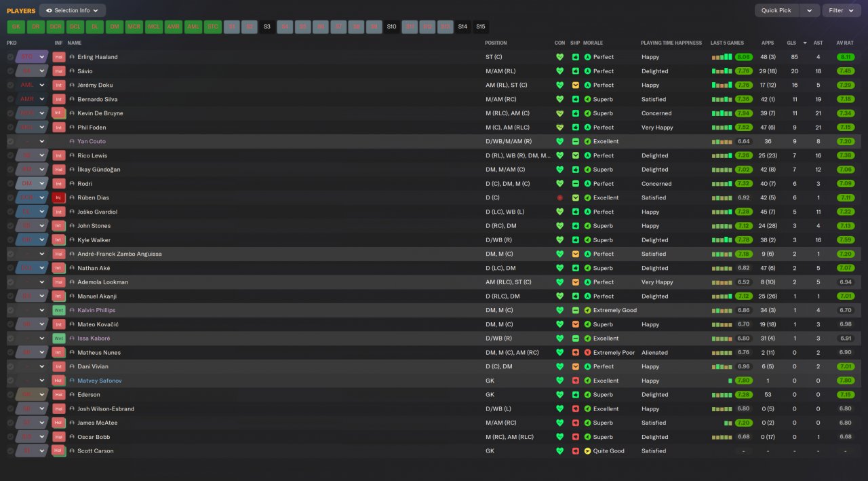The width and height of the screenshot is (868, 481).
Task: Click the person icon beside Rodri
Action: pos(72,183)
